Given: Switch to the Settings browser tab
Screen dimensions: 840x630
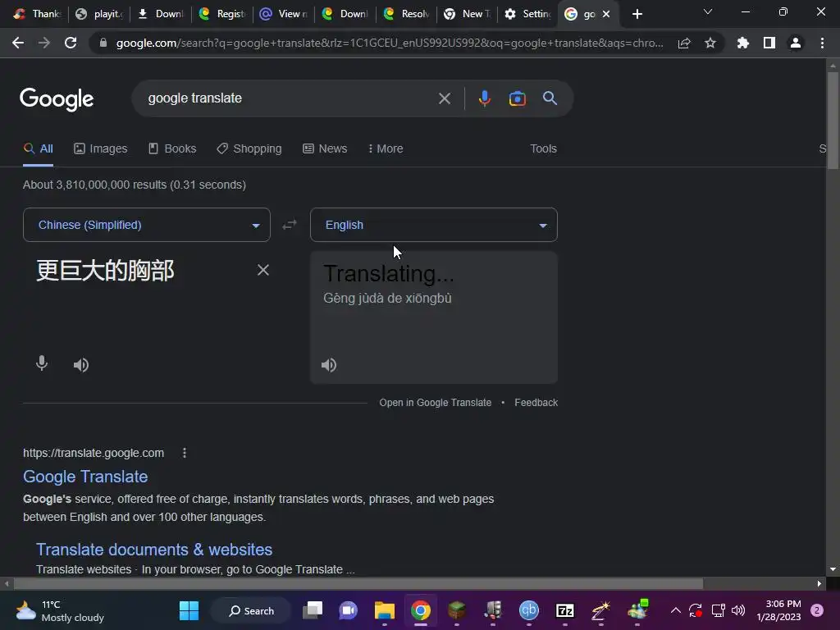Looking at the screenshot, I should point(527,14).
